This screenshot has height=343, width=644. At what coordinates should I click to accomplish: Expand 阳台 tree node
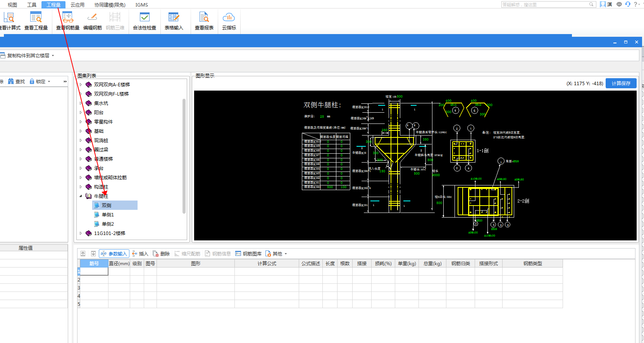pyautogui.click(x=81, y=112)
